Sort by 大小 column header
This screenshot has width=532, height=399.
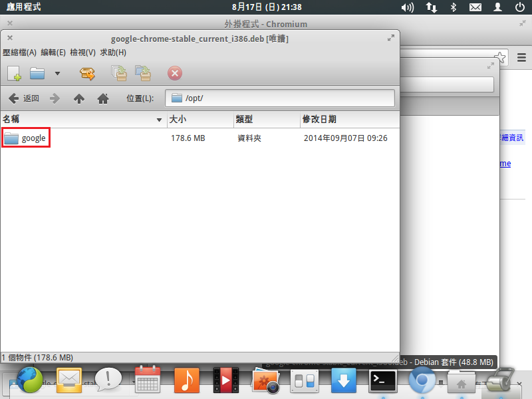coord(200,120)
